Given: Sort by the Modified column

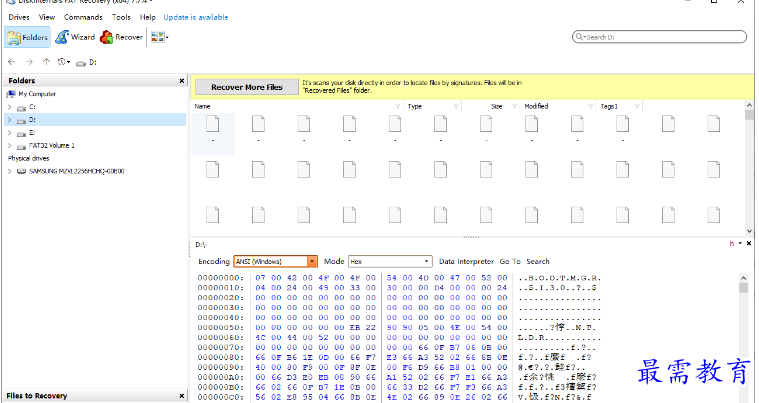Looking at the screenshot, I should pyautogui.click(x=536, y=106).
